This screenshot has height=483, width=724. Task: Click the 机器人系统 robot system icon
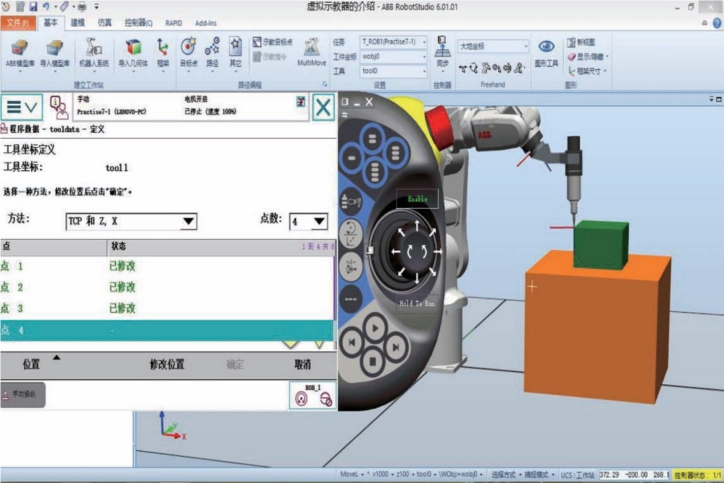click(x=92, y=52)
